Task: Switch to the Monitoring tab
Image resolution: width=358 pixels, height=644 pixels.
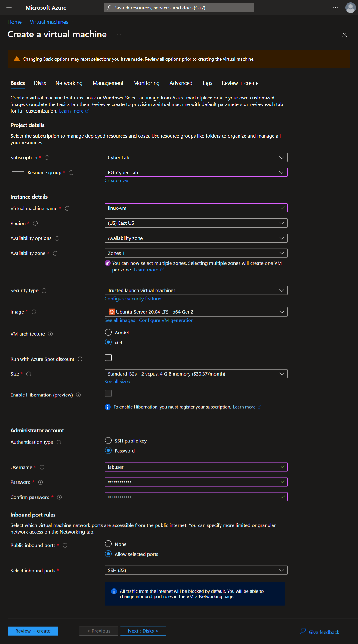Action: 147,83
